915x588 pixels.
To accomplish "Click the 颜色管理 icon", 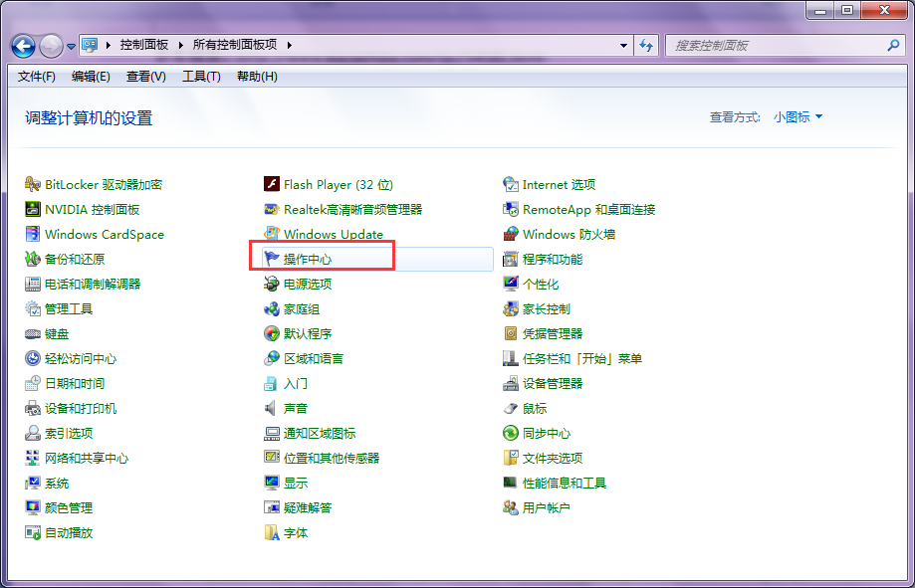I will click(32, 507).
